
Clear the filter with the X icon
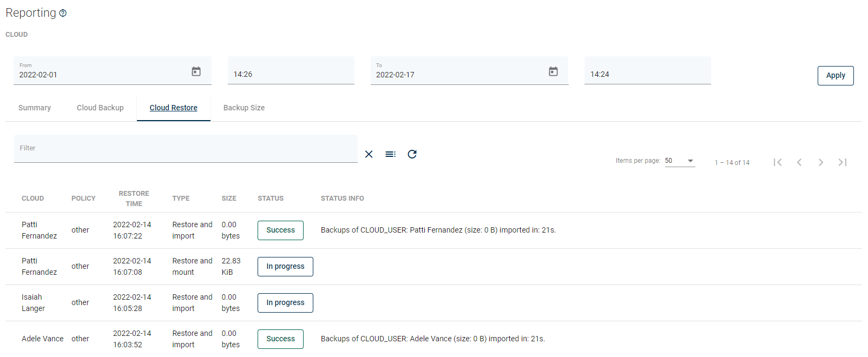click(369, 154)
